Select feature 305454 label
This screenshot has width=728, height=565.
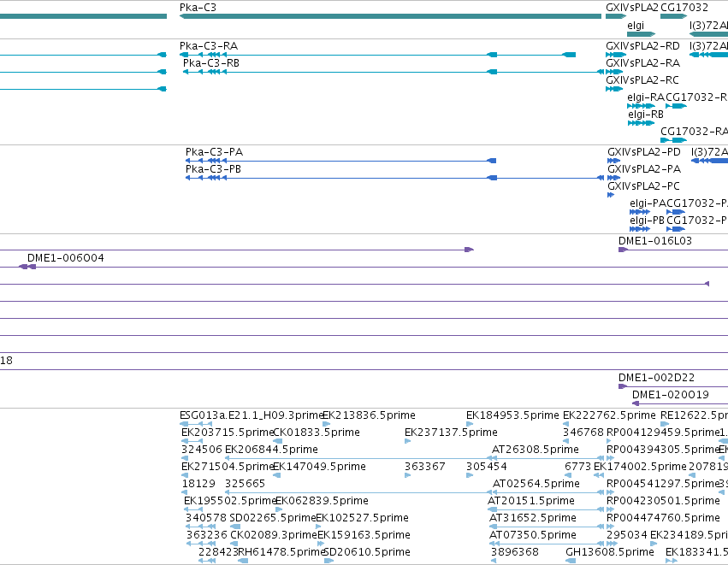click(x=487, y=467)
